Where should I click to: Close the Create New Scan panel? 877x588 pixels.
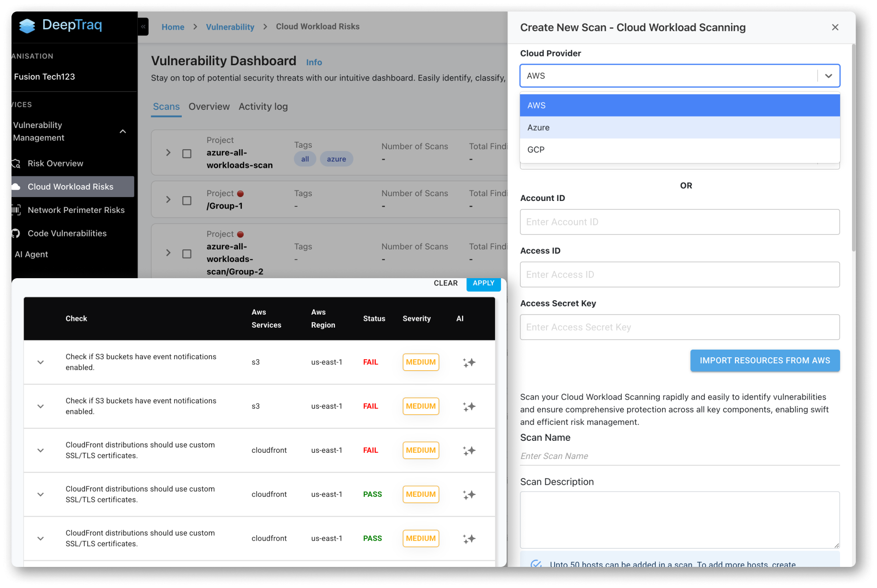point(835,27)
